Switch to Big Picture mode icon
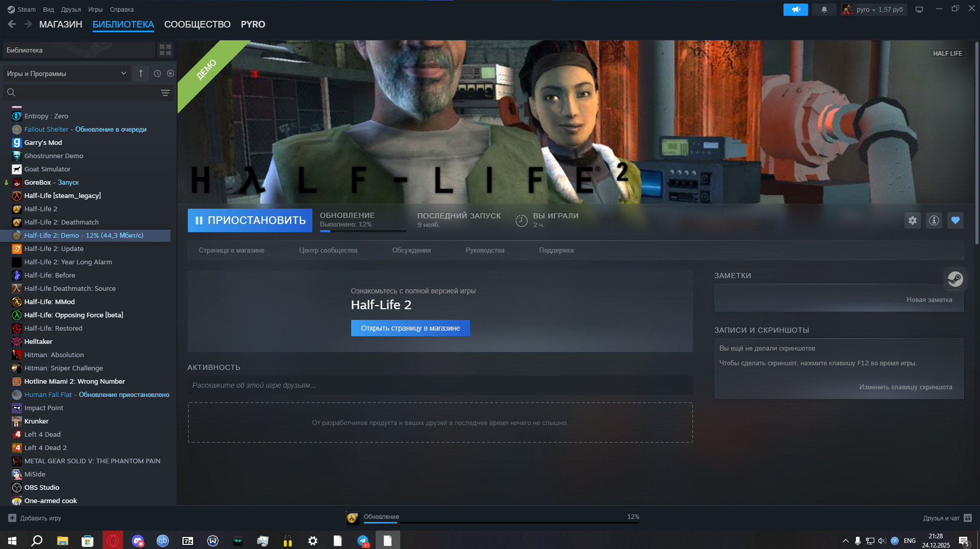 point(919,10)
